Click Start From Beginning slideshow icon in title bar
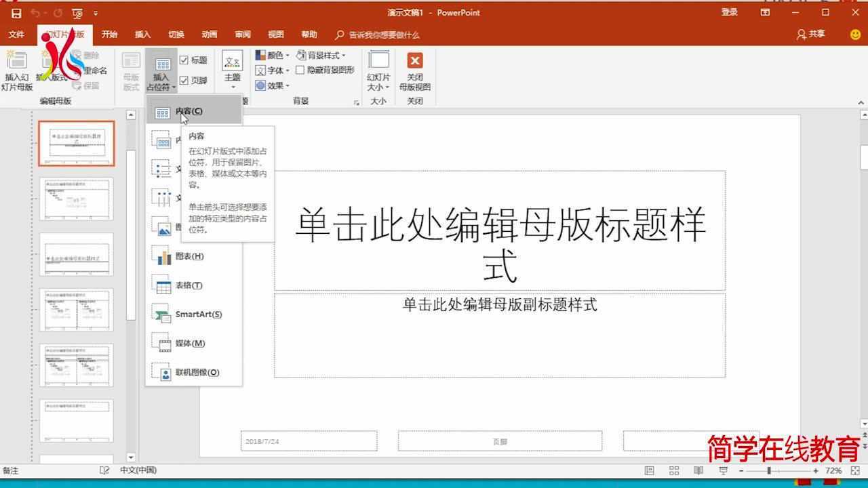 [77, 13]
